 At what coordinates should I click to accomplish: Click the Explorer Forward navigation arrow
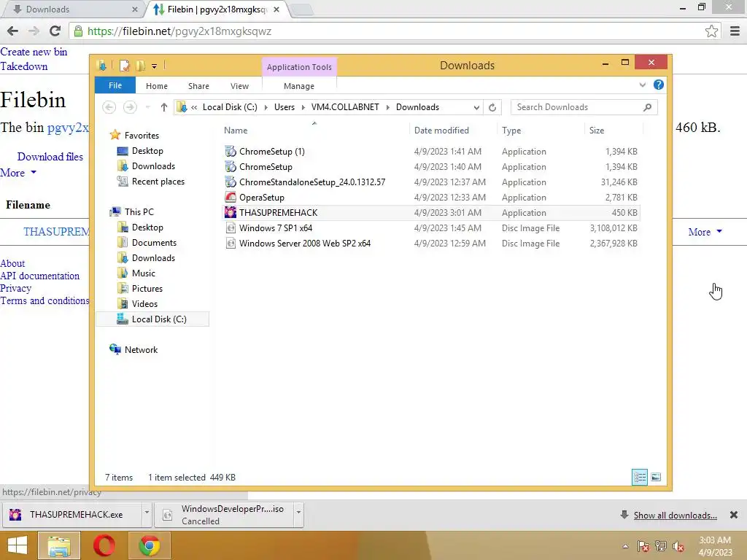tap(130, 107)
